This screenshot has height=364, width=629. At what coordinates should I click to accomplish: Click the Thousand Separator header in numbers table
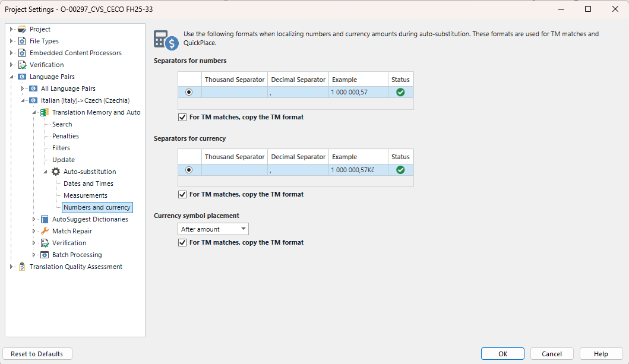tap(235, 80)
